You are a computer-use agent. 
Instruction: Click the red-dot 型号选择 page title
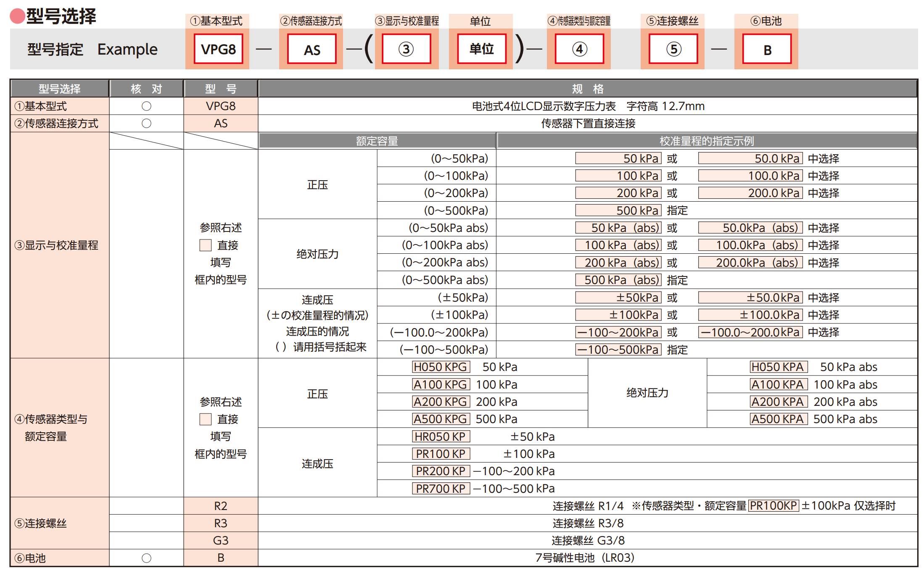point(53,16)
